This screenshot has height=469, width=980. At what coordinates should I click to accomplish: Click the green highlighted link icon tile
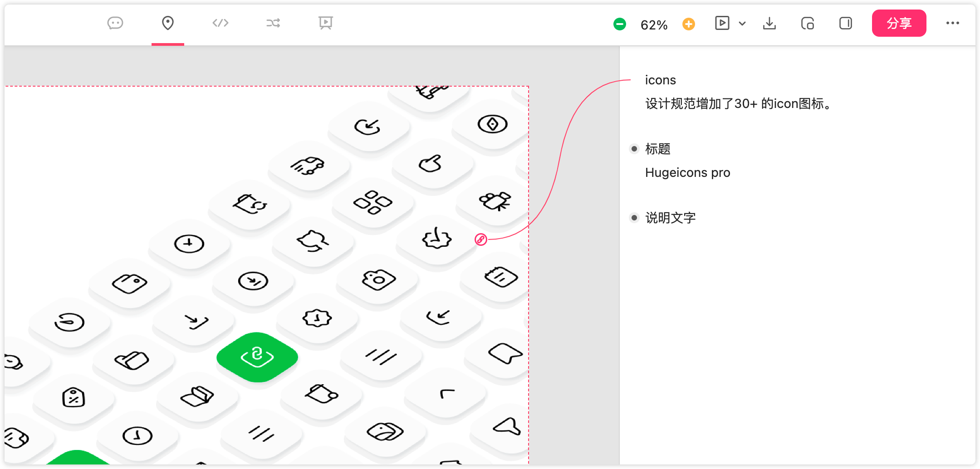(x=257, y=357)
